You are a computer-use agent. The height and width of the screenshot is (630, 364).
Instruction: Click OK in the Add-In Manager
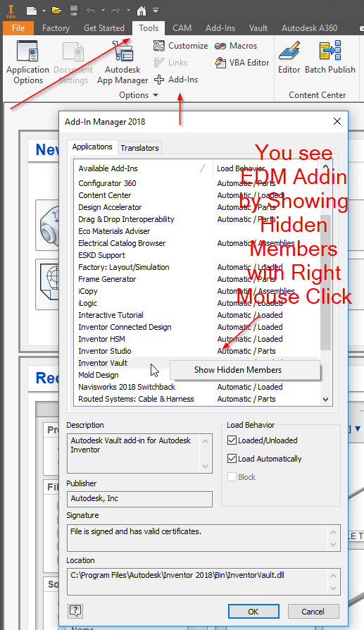(253, 612)
